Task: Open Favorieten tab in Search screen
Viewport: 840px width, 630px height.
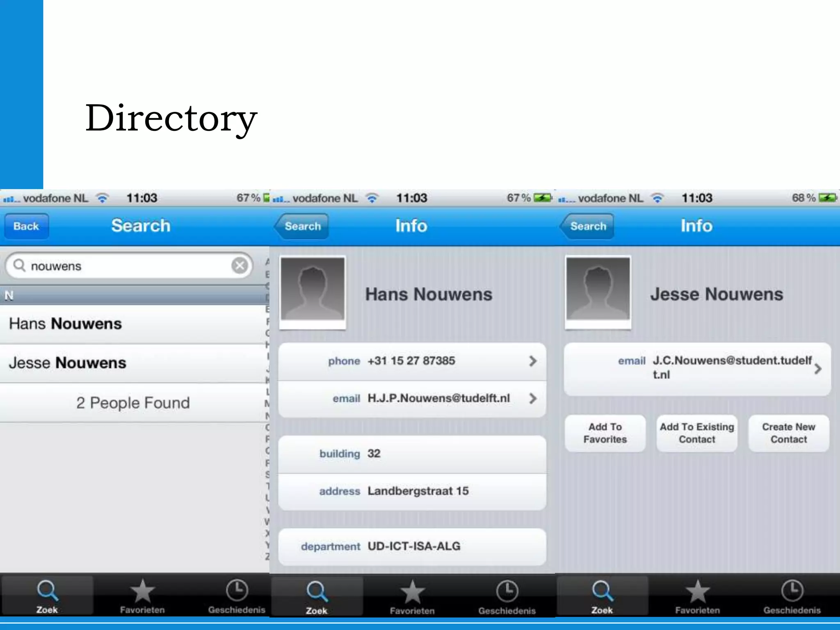Action: click(142, 596)
